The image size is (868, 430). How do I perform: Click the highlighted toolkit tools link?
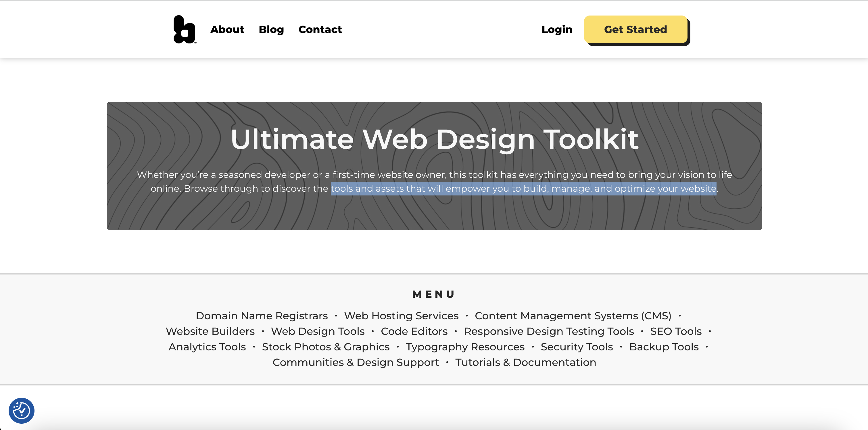click(523, 189)
